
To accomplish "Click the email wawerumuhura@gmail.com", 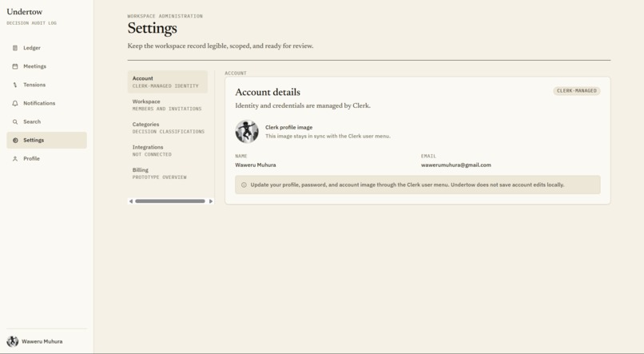I will coord(456,165).
